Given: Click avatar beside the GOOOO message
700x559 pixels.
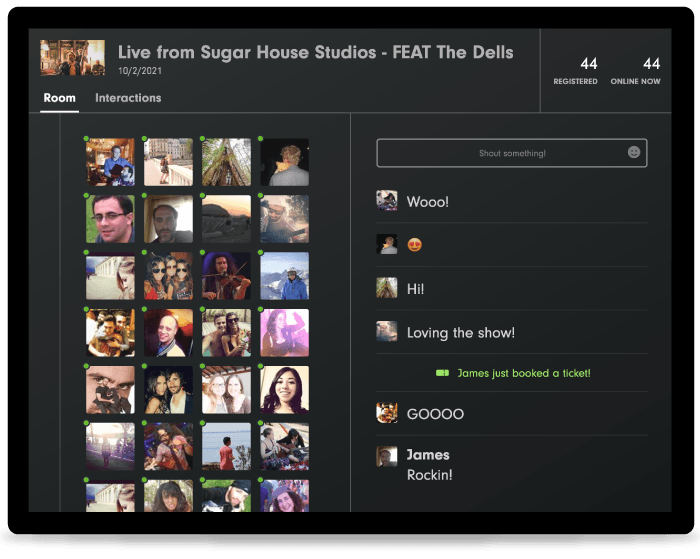Looking at the screenshot, I should [x=387, y=413].
